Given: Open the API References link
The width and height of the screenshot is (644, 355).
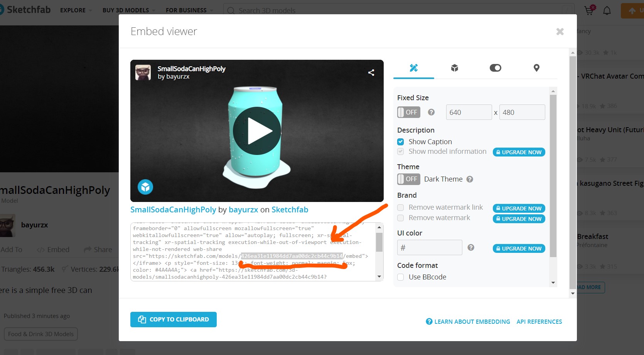Looking at the screenshot, I should (x=539, y=321).
